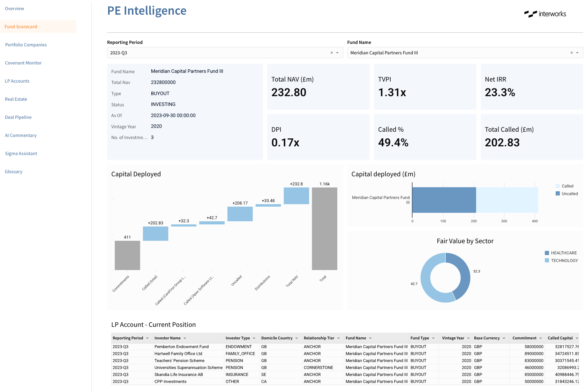Image resolution: width=586 pixels, height=392 pixels.
Task: Click the Called legend color swatch
Action: pos(558,186)
